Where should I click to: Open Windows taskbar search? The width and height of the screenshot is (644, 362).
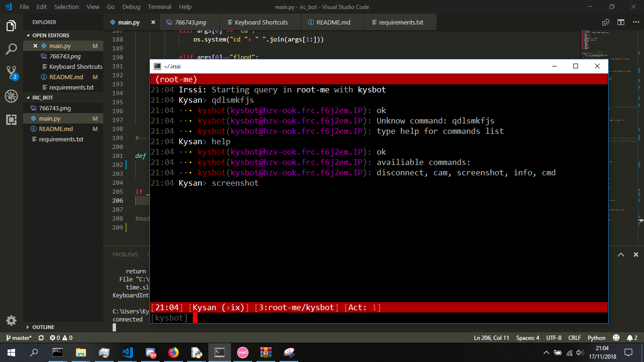[x=34, y=352]
